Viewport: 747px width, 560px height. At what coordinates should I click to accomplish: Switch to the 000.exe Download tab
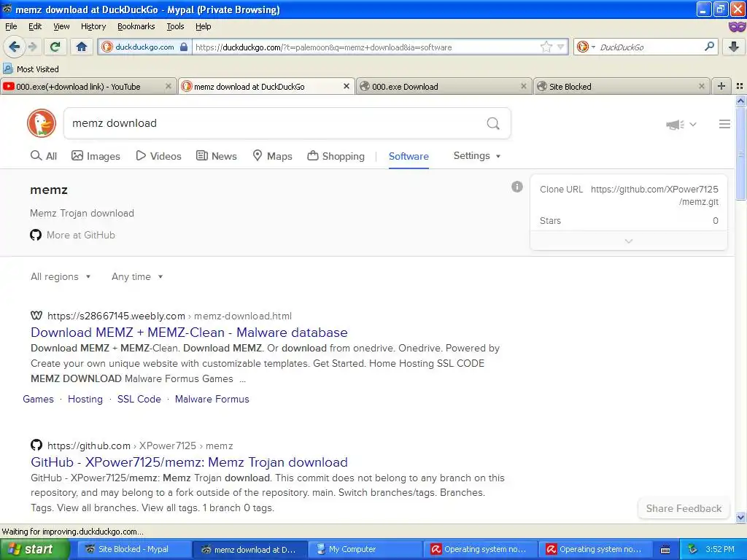[x=444, y=86]
